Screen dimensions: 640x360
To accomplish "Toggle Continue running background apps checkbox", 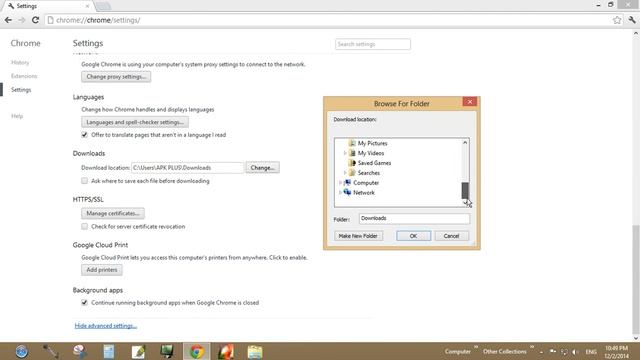I will (84, 302).
